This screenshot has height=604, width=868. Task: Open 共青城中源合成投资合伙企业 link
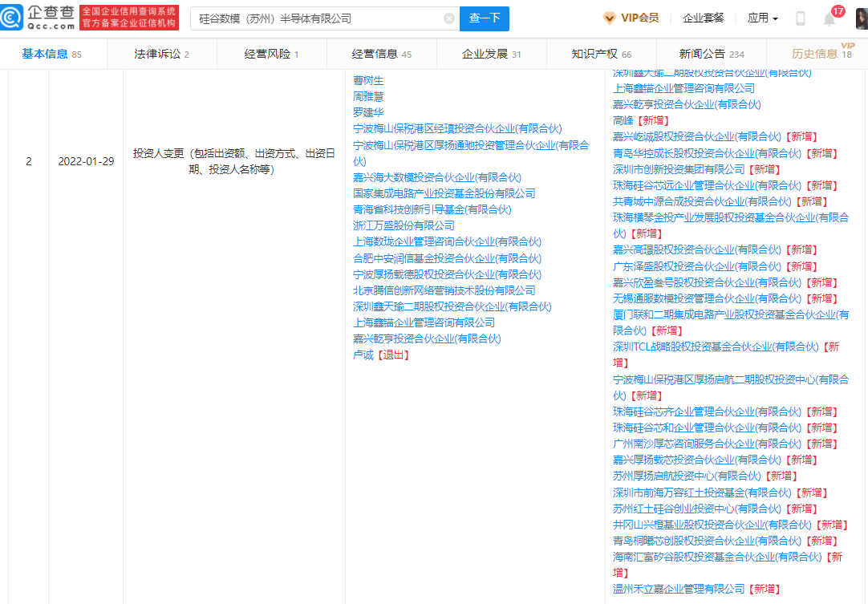click(702, 201)
